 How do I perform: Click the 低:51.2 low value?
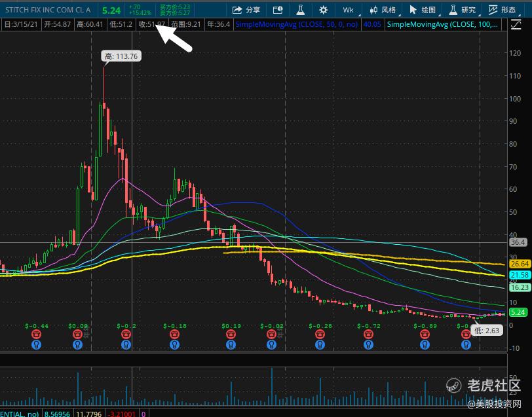pyautogui.click(x=121, y=24)
